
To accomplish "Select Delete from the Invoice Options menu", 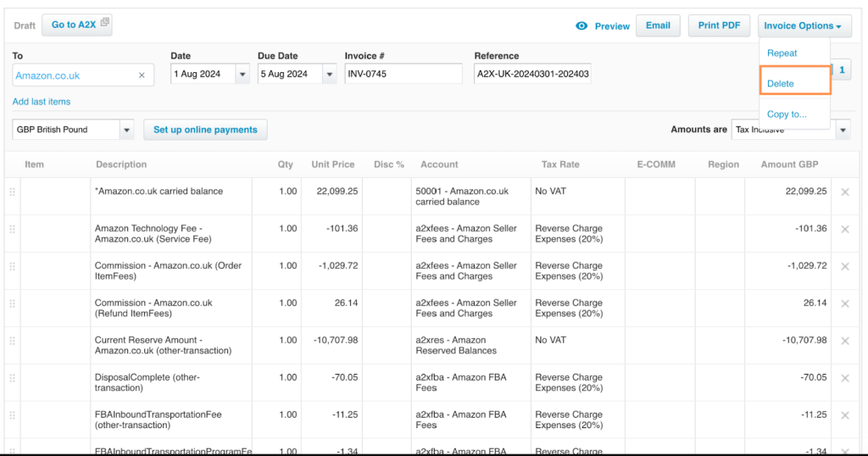I will pyautogui.click(x=781, y=84).
